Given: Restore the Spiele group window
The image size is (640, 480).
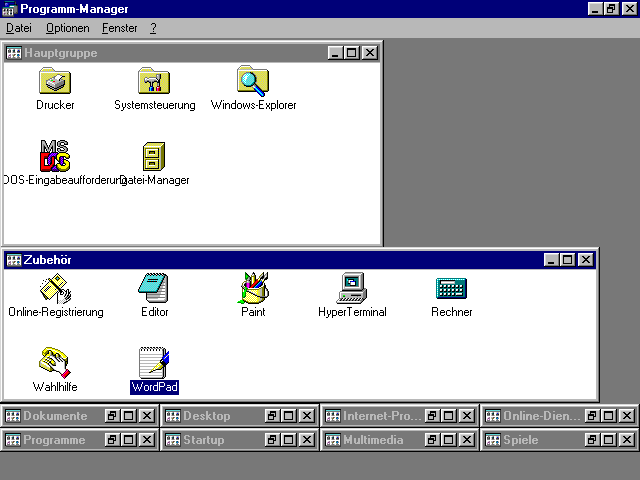Looking at the screenshot, I should (591, 440).
